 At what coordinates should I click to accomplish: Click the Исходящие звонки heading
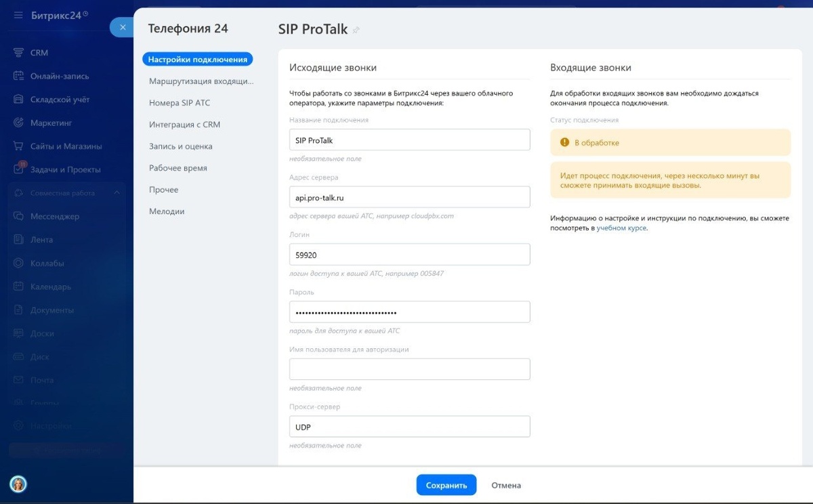click(333, 68)
